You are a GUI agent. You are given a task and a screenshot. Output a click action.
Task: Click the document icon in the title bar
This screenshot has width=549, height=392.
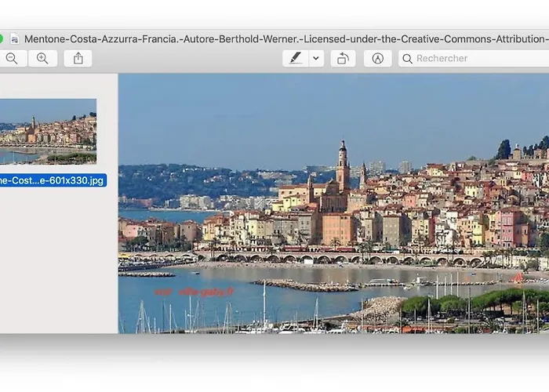click(x=14, y=38)
